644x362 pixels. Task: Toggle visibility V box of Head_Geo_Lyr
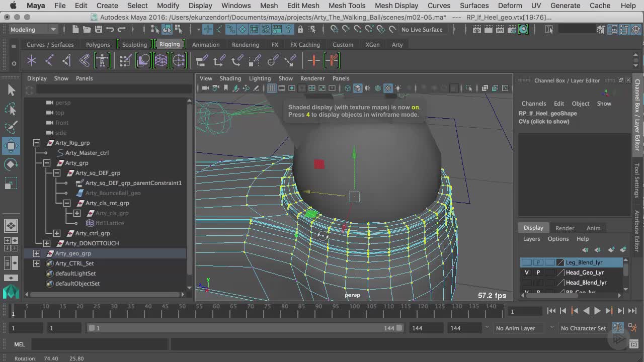click(527, 273)
